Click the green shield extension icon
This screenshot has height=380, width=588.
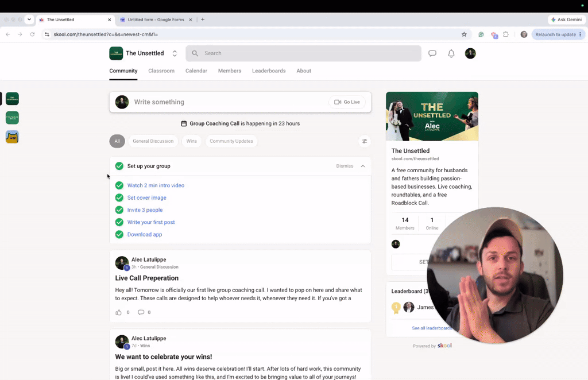point(481,34)
